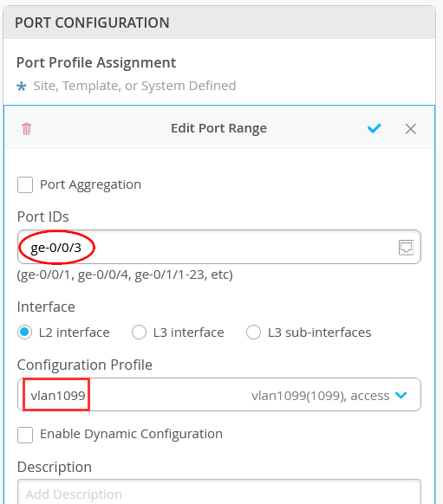The height and width of the screenshot is (504, 443).
Task: Expand Configuration Profile dropdown arrow
Action: pos(401,395)
